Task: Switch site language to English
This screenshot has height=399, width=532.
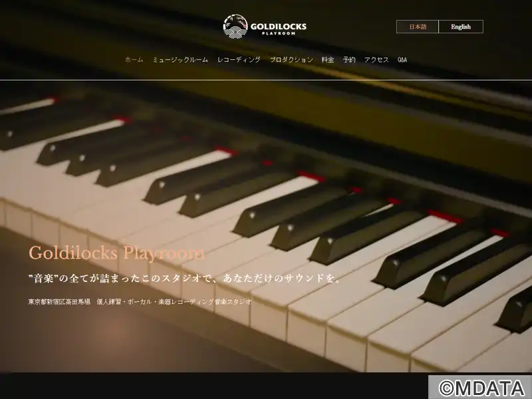Action: (x=461, y=27)
